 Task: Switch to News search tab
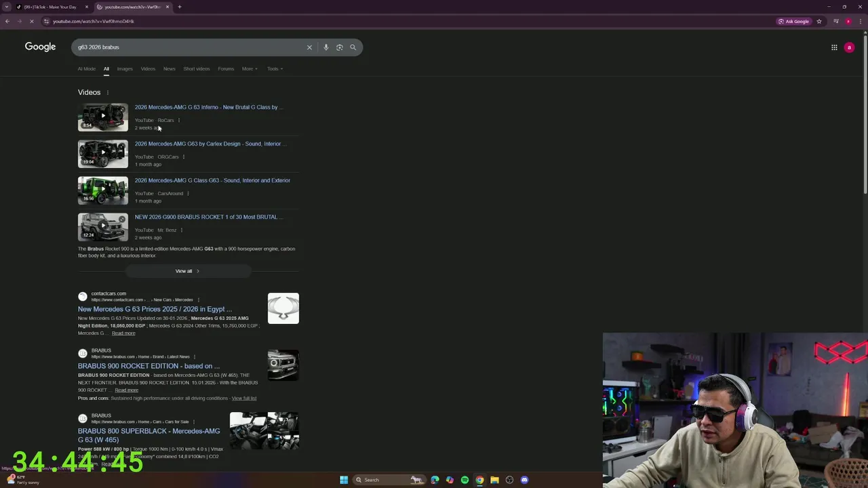coord(170,68)
